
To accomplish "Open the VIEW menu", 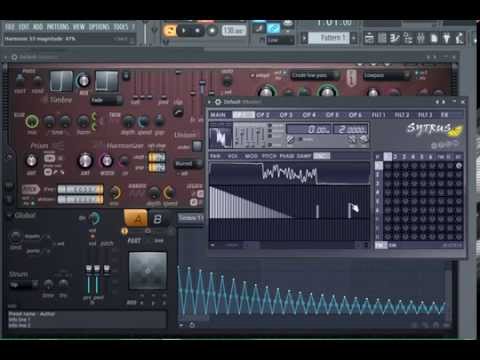I will (79, 27).
